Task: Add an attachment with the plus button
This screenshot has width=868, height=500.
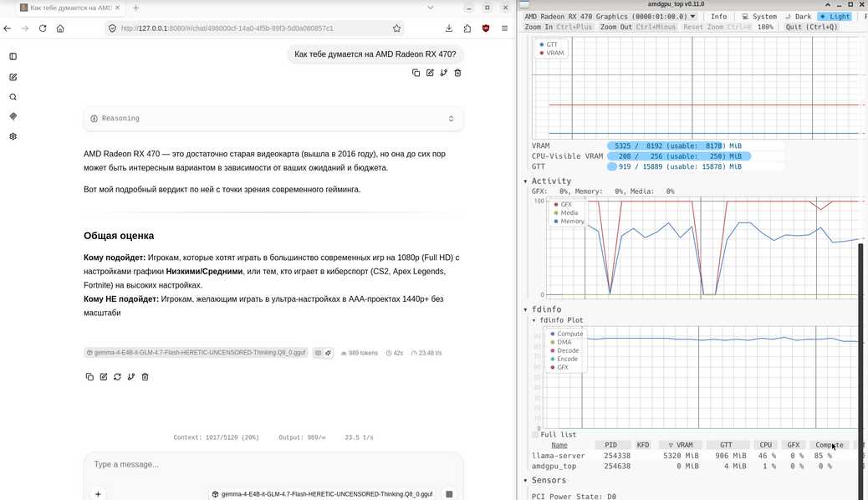Action: coord(98,494)
